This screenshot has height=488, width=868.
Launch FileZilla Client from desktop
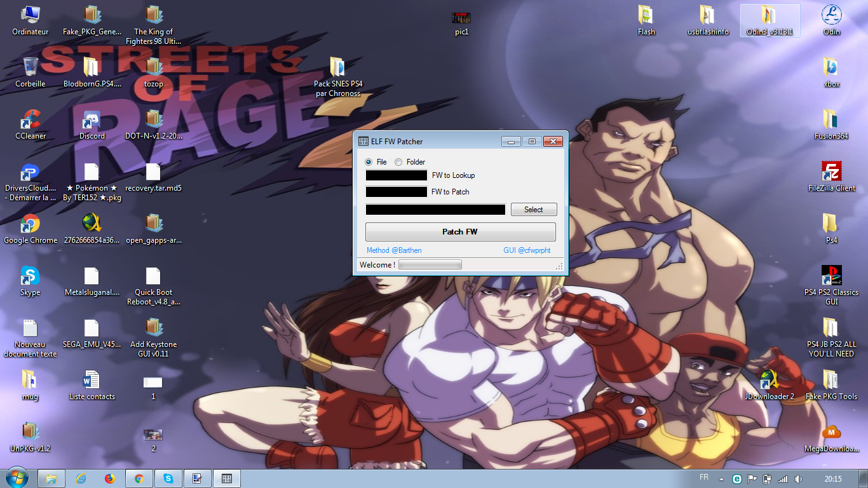coord(831,176)
